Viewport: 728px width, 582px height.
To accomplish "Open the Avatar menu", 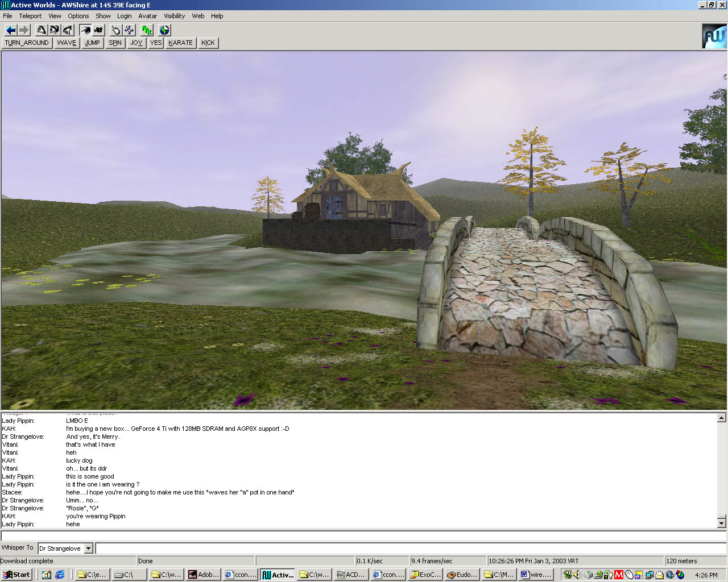I will click(147, 16).
